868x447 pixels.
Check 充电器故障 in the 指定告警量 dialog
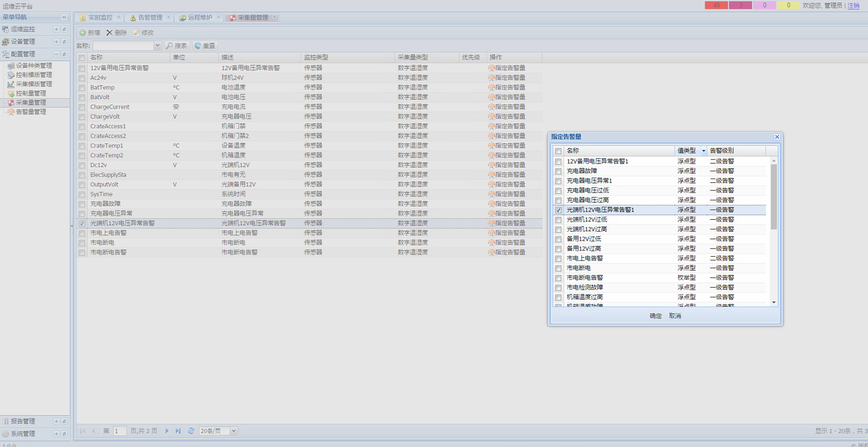point(558,171)
